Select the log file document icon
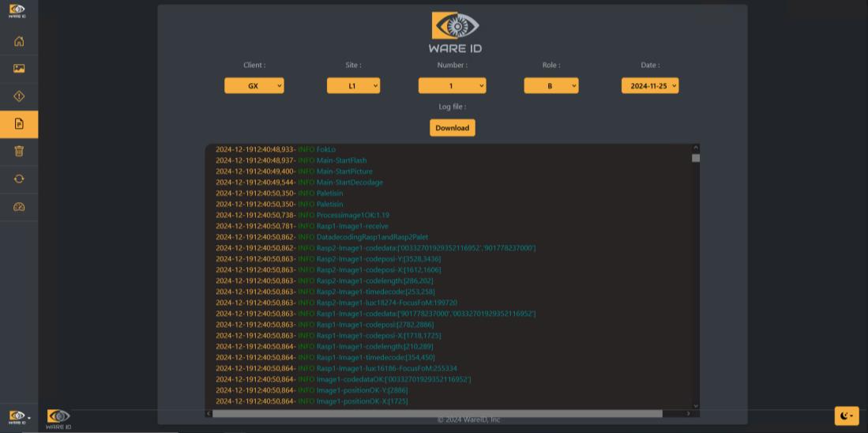868x433 pixels. pyautogui.click(x=19, y=124)
